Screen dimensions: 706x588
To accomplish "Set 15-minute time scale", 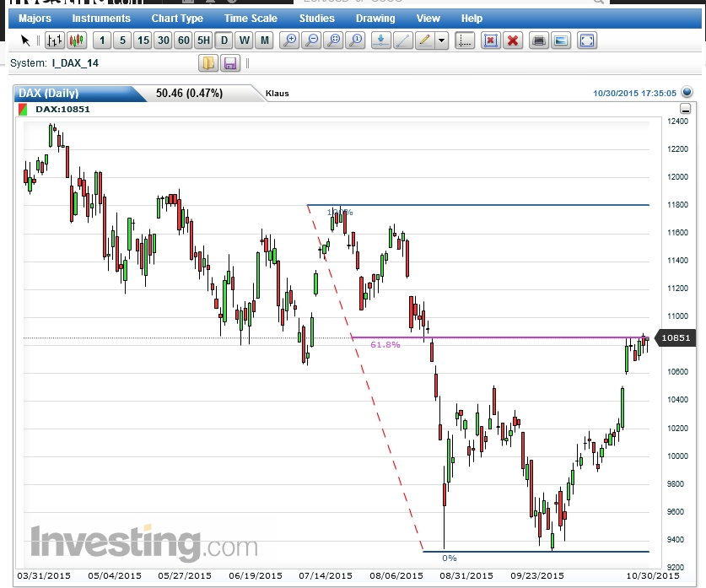I will (143, 40).
